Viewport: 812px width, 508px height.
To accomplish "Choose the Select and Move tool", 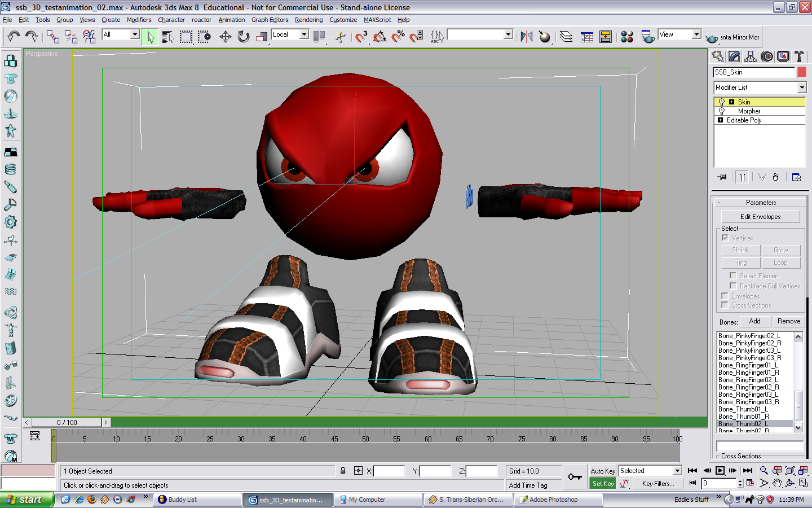I will 225,37.
